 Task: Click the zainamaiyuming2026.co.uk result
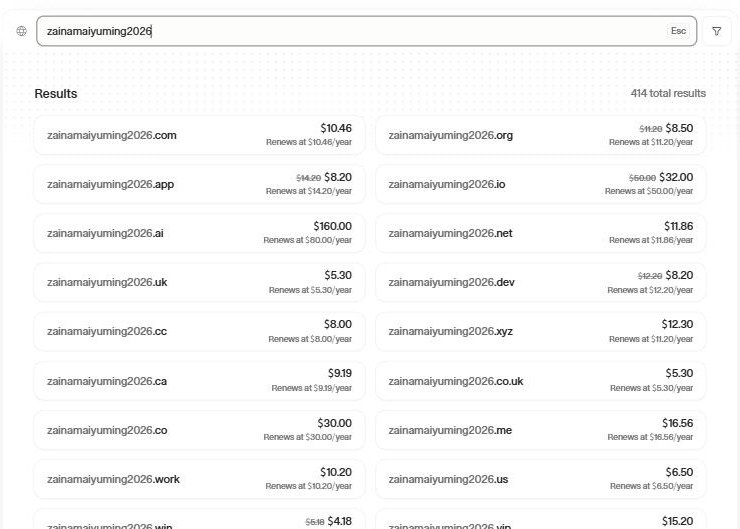(540, 381)
